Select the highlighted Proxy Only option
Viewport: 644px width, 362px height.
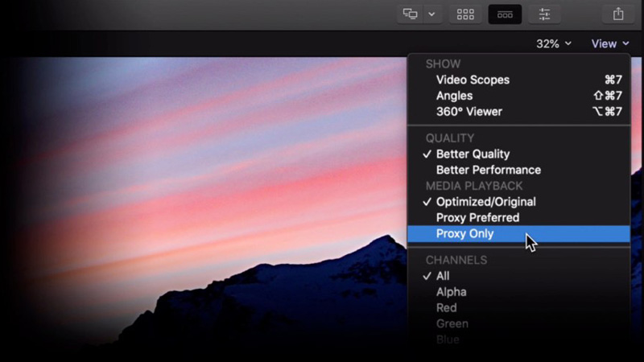click(465, 234)
